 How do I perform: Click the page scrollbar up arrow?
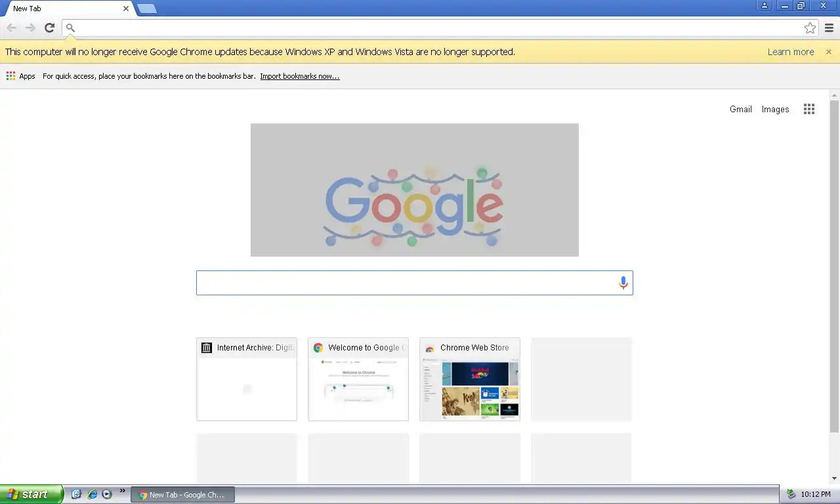point(835,95)
